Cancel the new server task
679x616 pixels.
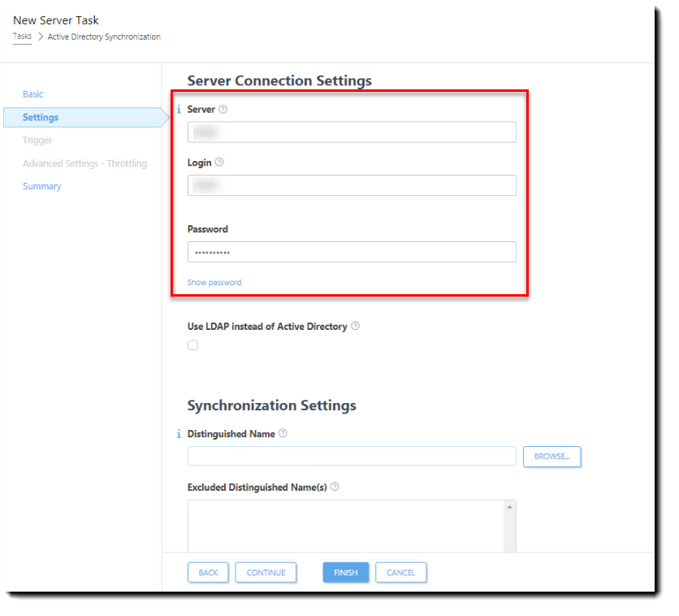(x=400, y=572)
